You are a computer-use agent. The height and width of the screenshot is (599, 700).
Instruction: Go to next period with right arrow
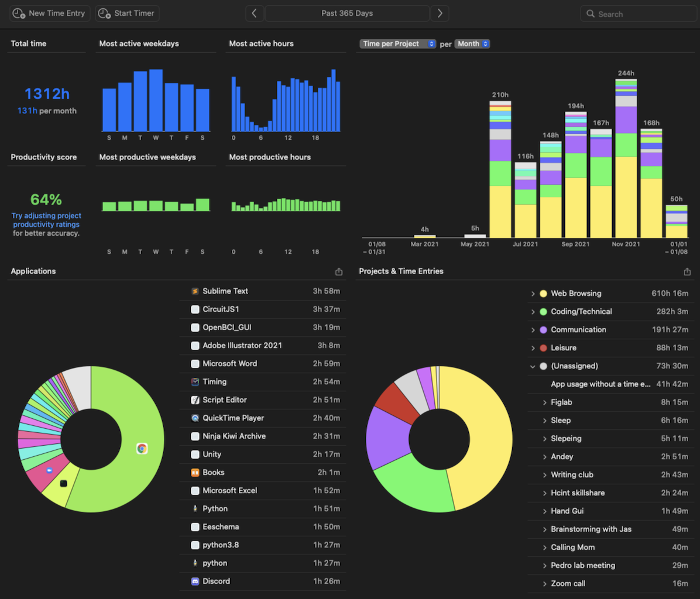(x=440, y=13)
